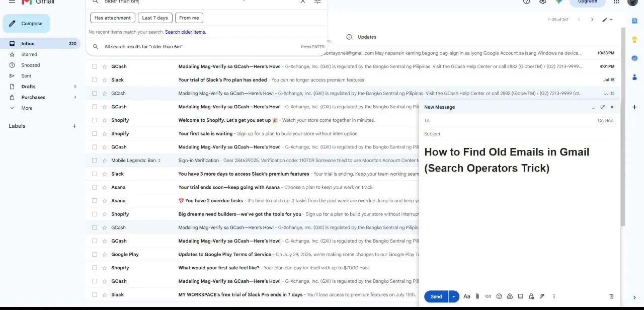Toggle confidential mode lock icon
Viewport: 644px width, 310px height.
point(531,296)
